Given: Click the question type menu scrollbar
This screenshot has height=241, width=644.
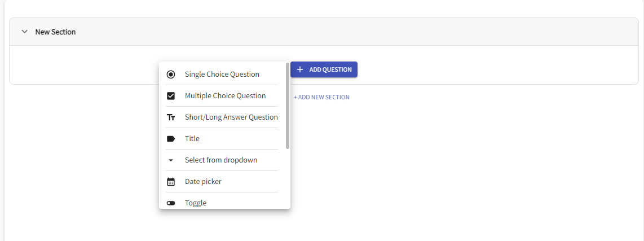Looking at the screenshot, I should 288,106.
